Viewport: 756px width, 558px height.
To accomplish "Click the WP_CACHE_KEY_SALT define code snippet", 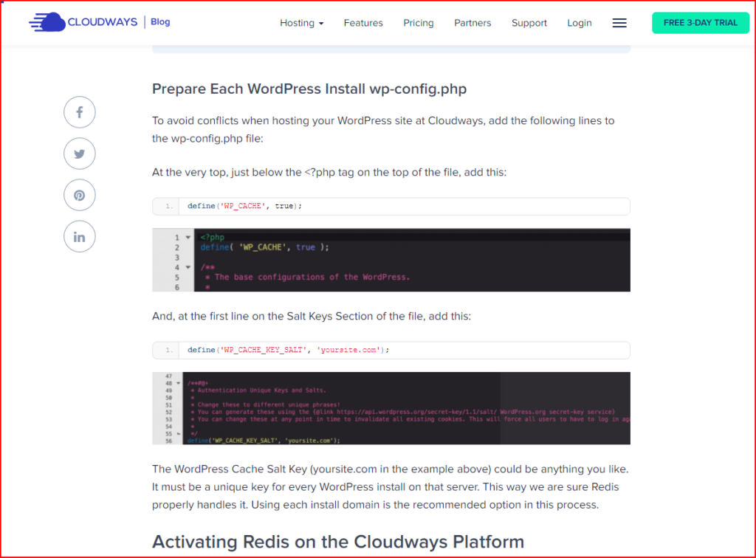I will click(x=391, y=351).
